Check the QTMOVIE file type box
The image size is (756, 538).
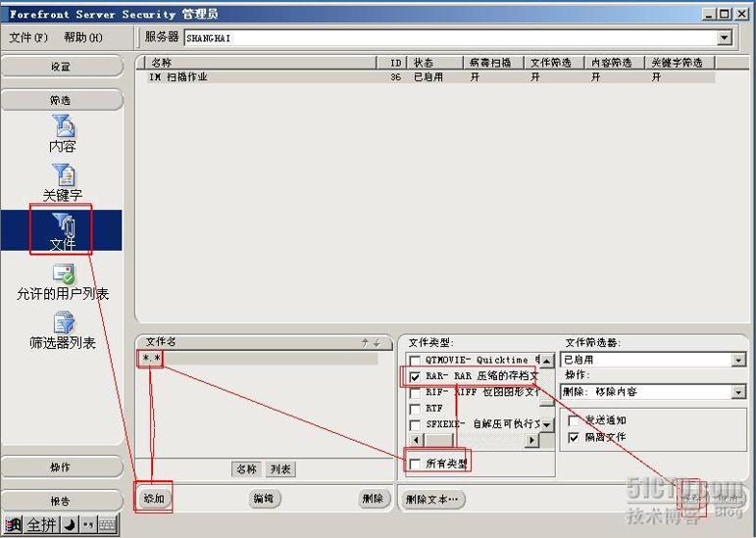[415, 361]
